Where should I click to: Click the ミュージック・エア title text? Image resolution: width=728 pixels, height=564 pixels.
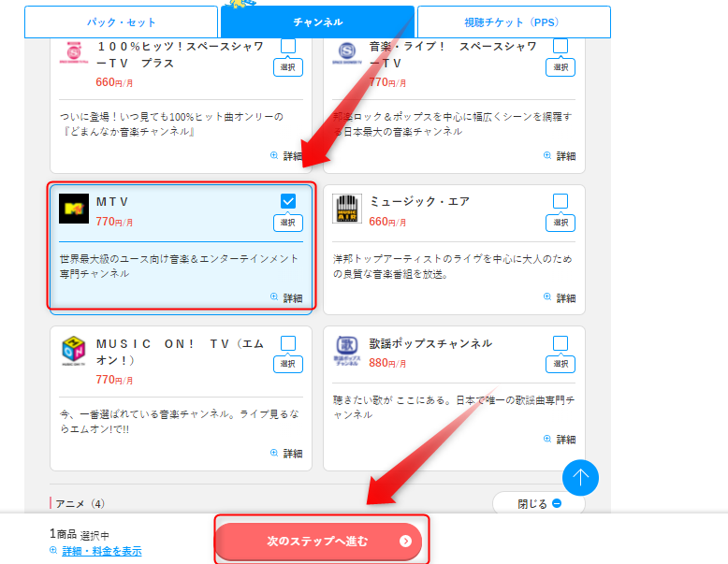(x=419, y=201)
